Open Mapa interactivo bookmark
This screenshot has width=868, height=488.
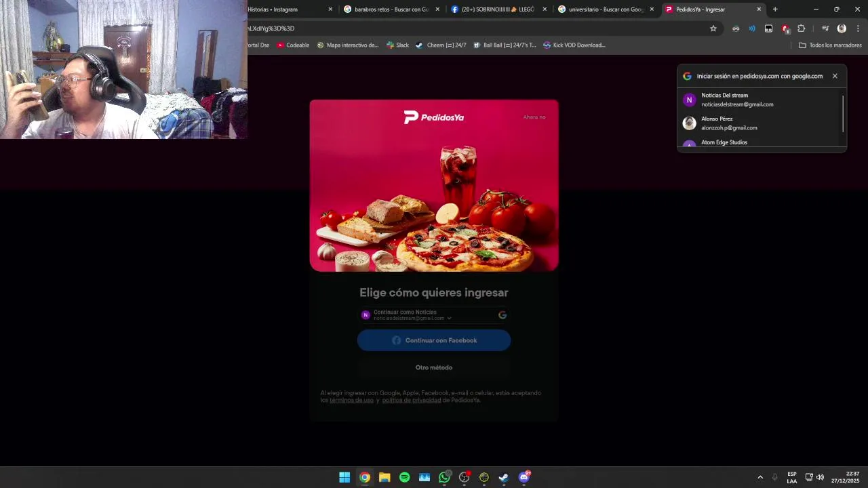point(347,45)
